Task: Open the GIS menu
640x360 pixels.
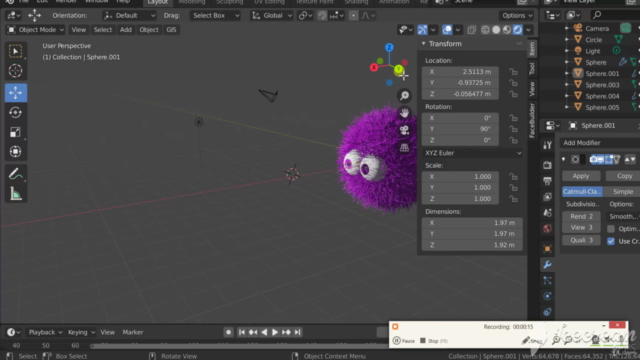Action: (171, 29)
